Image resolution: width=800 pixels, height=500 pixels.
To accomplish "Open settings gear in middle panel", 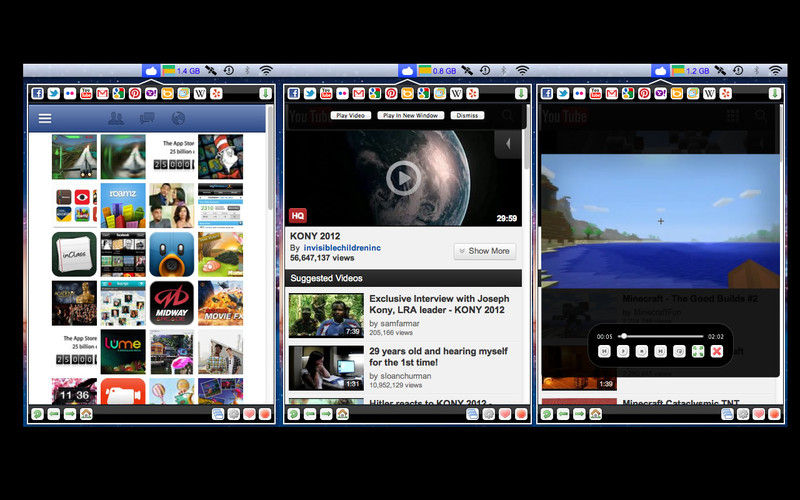I will point(489,414).
